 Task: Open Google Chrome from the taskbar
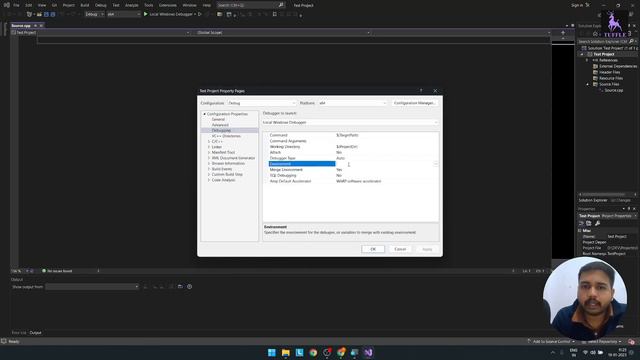pyautogui.click(x=313, y=353)
